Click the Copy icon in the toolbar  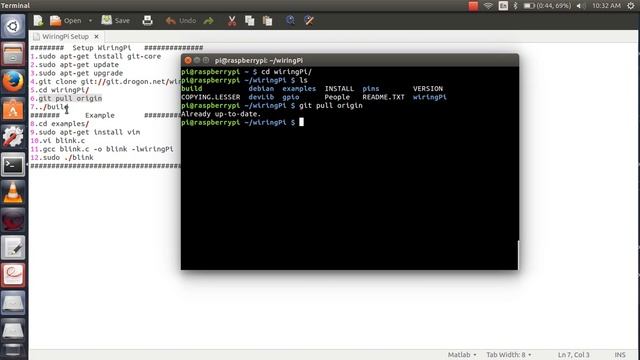point(249,20)
